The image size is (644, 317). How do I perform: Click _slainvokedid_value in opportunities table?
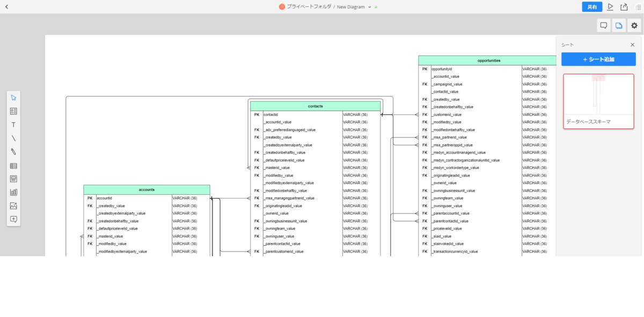(x=447, y=244)
